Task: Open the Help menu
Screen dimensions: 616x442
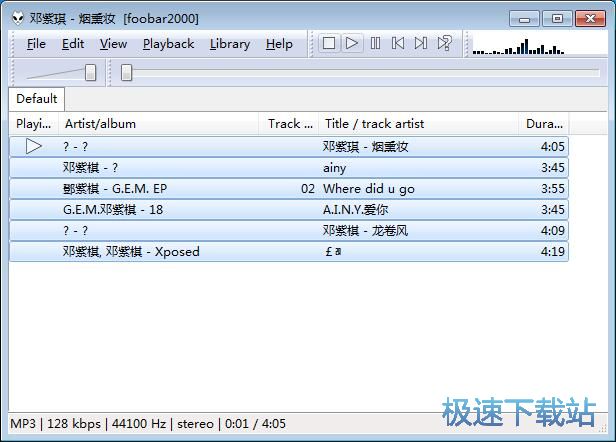Action: [x=279, y=44]
